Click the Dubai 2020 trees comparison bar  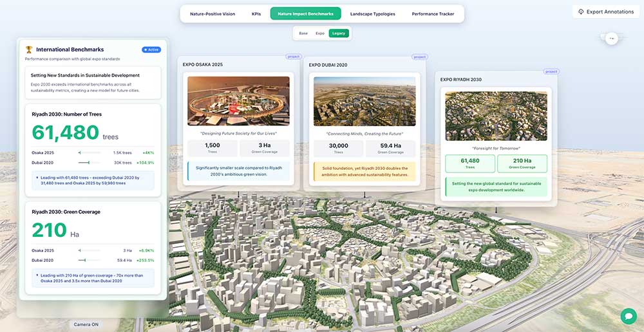(x=89, y=163)
